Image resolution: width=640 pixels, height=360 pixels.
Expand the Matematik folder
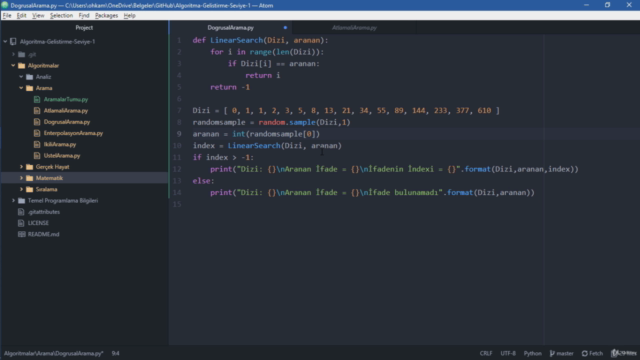tap(21, 178)
